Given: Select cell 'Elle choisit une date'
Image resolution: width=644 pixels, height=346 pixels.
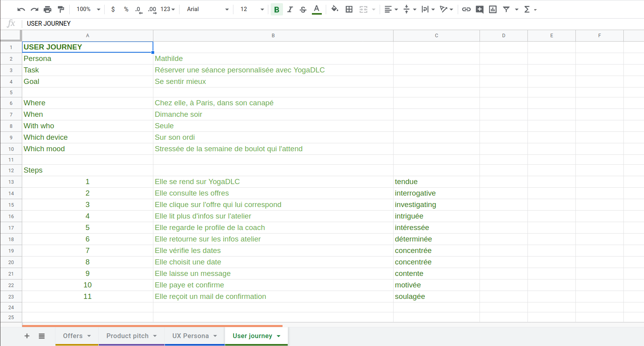Looking at the screenshot, I should pyautogui.click(x=273, y=262).
